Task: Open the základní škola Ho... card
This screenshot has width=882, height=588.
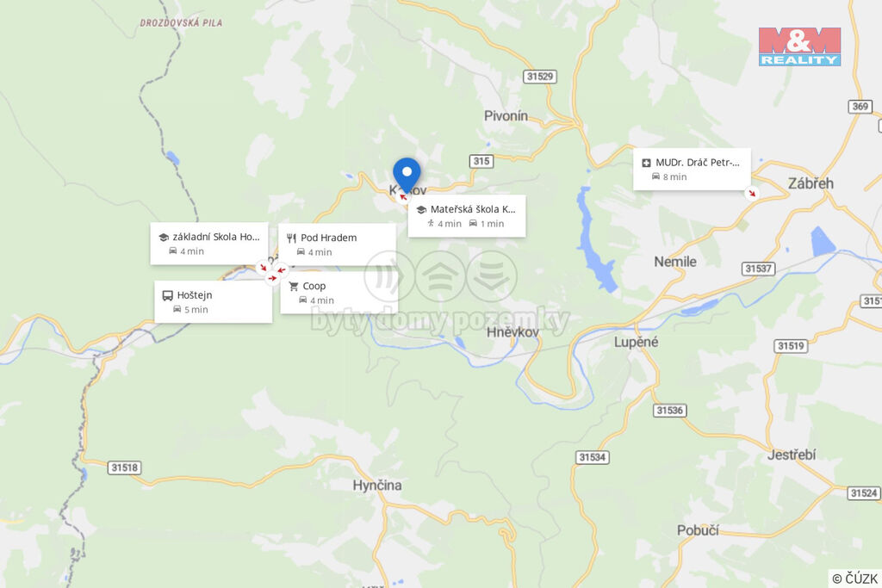Action: pos(208,244)
